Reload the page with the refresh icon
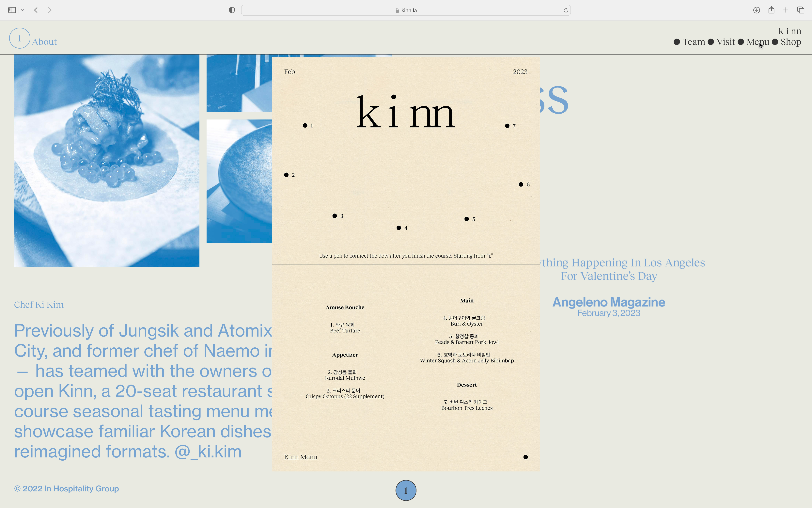 [566, 10]
